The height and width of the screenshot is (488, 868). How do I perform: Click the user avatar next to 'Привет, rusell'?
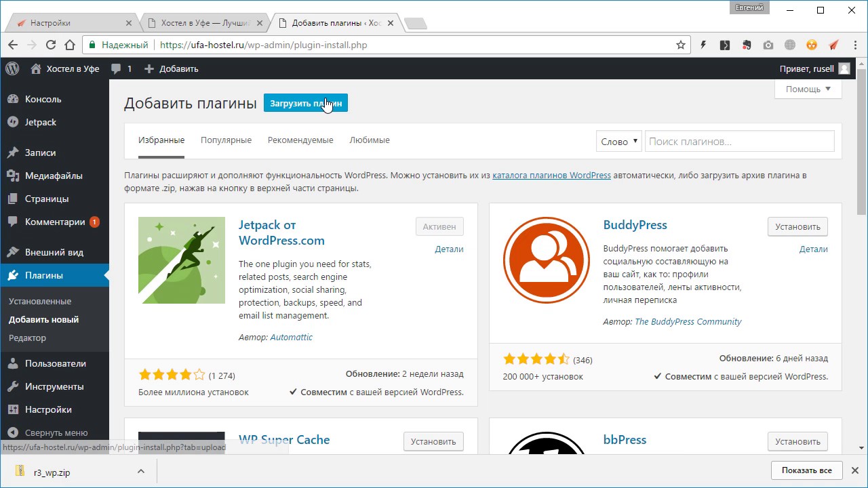click(844, 68)
